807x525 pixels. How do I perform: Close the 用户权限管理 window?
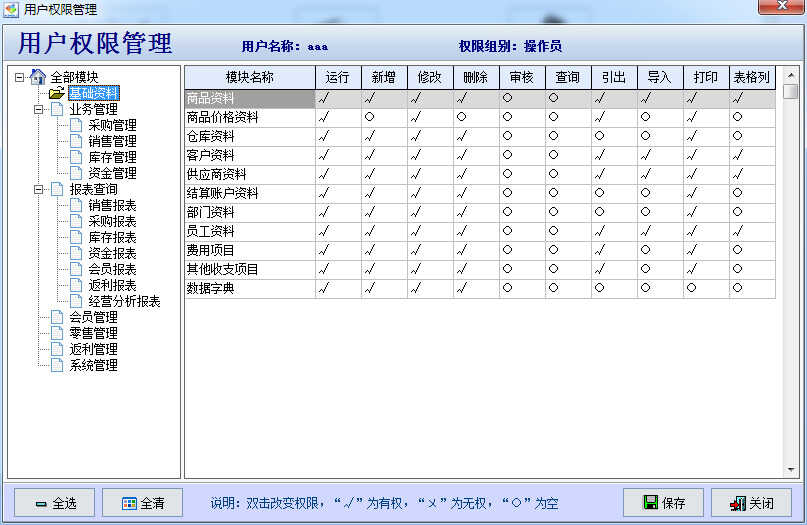(782, 6)
